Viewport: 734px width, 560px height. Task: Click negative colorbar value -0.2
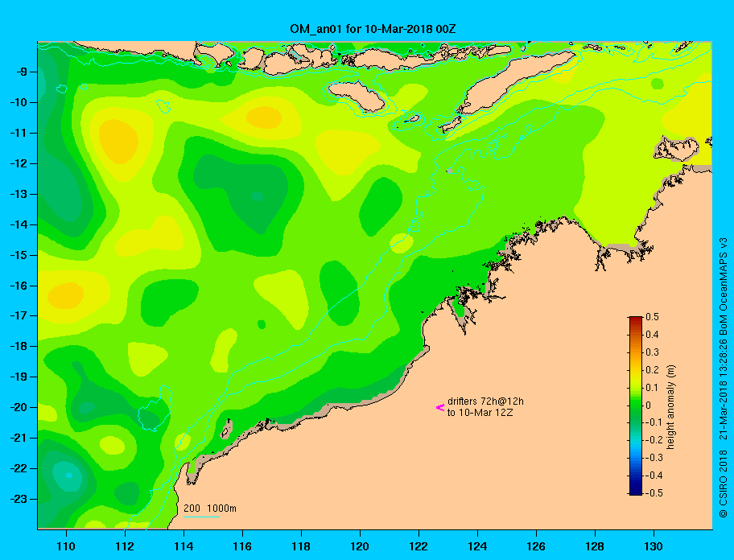(654, 440)
